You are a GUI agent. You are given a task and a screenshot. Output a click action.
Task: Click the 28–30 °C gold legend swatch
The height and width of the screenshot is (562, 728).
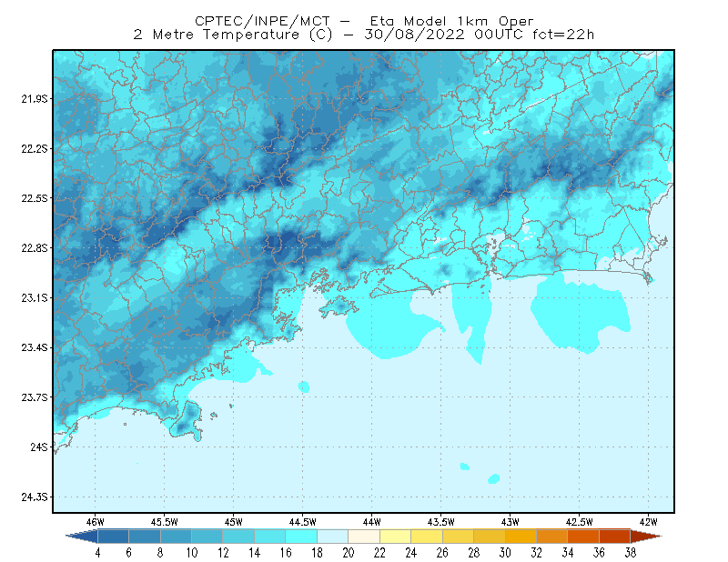click(490, 537)
